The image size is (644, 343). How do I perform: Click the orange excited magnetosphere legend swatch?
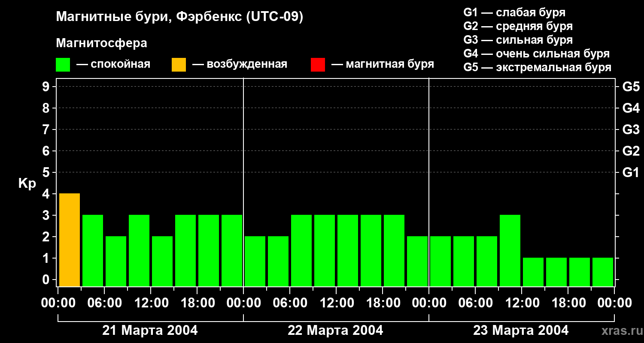tap(179, 64)
